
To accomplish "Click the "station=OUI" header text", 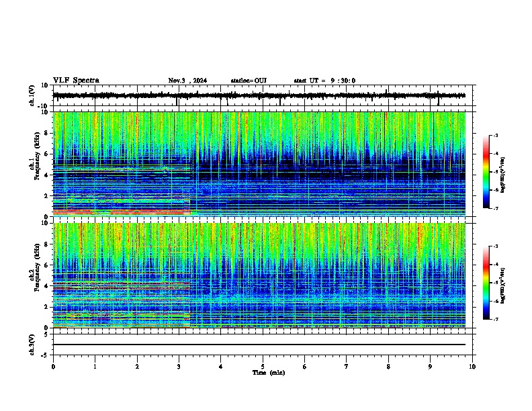I will 249,81.
